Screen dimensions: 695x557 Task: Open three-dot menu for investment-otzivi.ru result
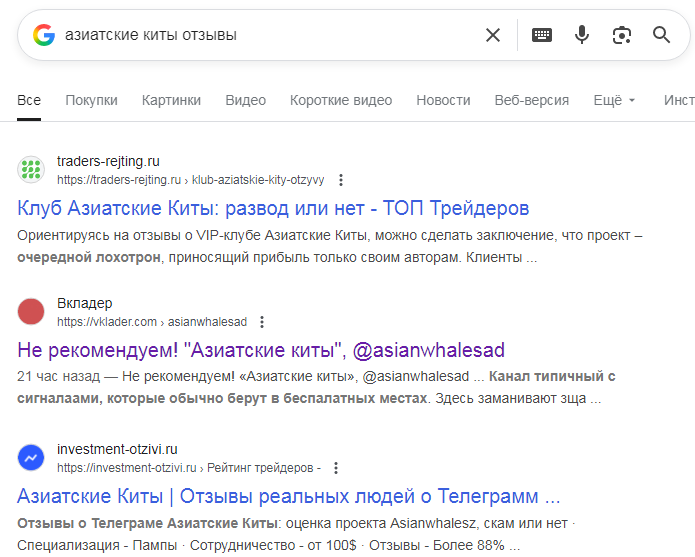pos(336,467)
